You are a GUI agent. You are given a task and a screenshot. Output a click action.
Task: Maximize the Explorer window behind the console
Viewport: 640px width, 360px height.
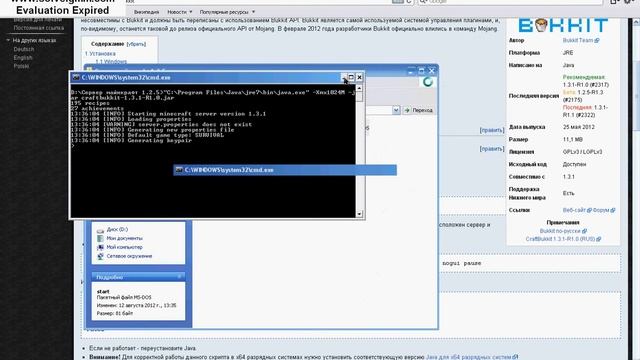pos(422,71)
